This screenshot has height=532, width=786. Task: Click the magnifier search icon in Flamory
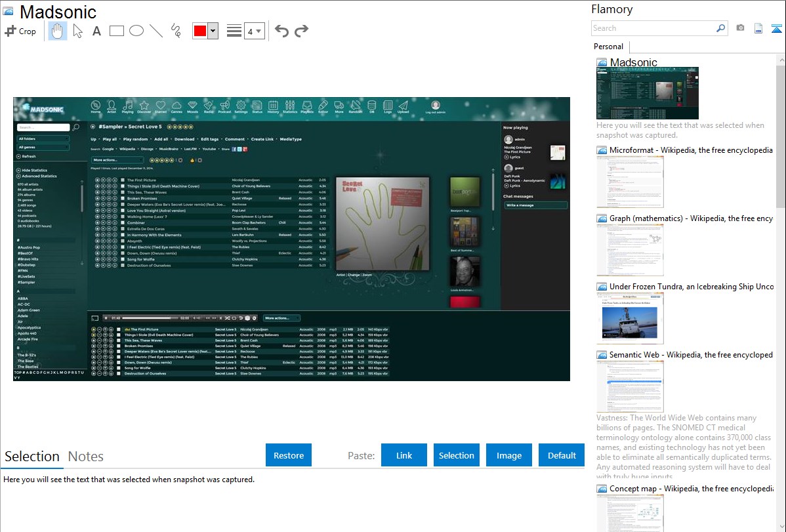click(720, 28)
